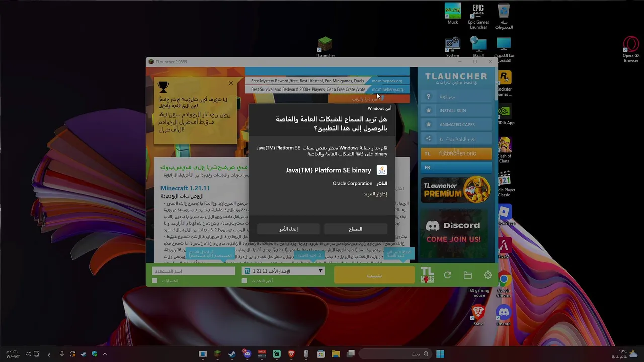Open the TLAUNCHER.ORG link button
Screen dimensions: 644x362
(x=456, y=154)
